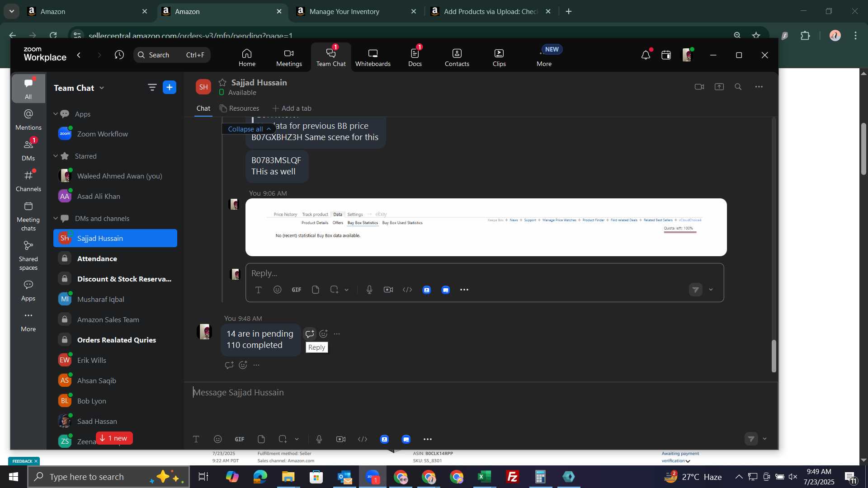
Task: Click the chat list filter icon
Action: 152,87
